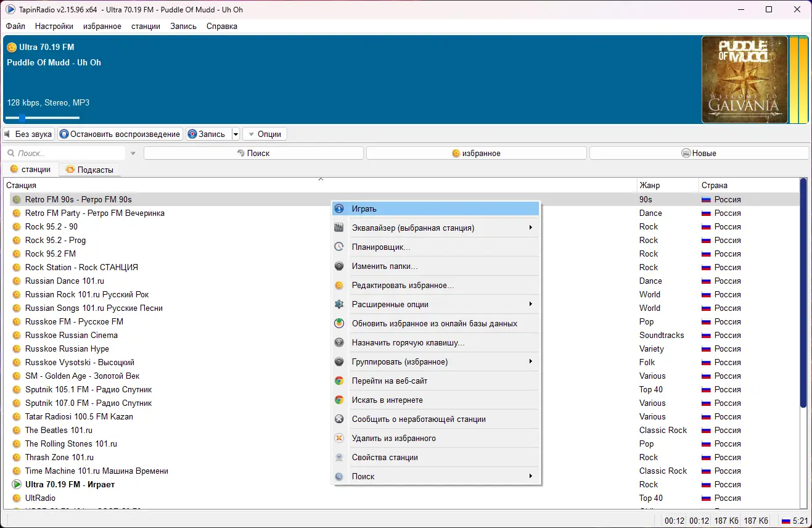
Task: Expand the Эквалайзер (выбранная станция) submenu
Action: 436,228
